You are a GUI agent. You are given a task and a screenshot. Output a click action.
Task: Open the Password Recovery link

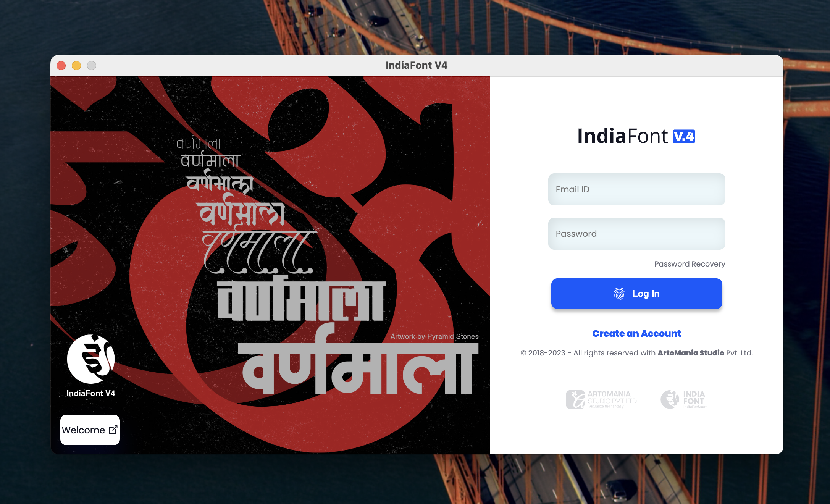click(x=690, y=264)
